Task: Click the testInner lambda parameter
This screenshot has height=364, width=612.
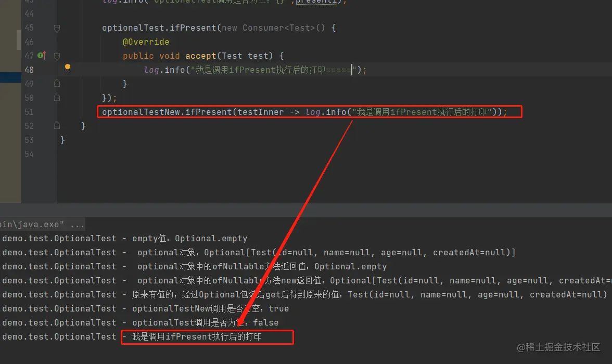Action: 261,112
